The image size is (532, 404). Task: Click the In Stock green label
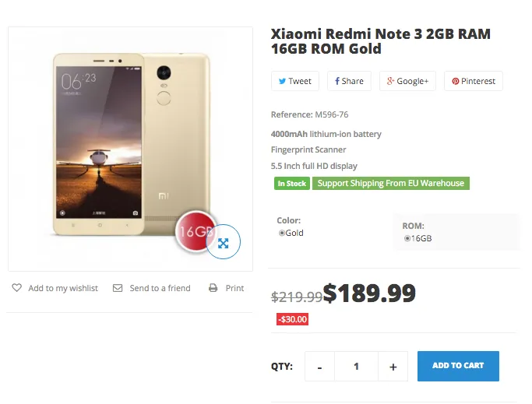pyautogui.click(x=291, y=184)
